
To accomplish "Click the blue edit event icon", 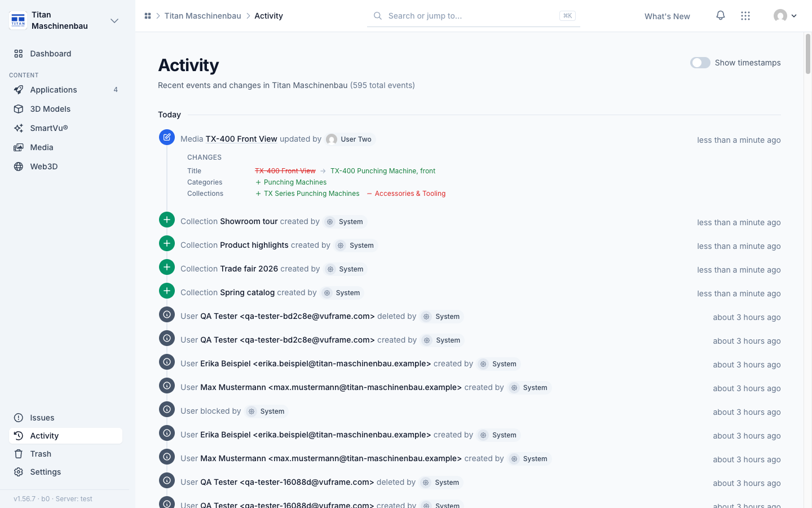I will (x=167, y=137).
